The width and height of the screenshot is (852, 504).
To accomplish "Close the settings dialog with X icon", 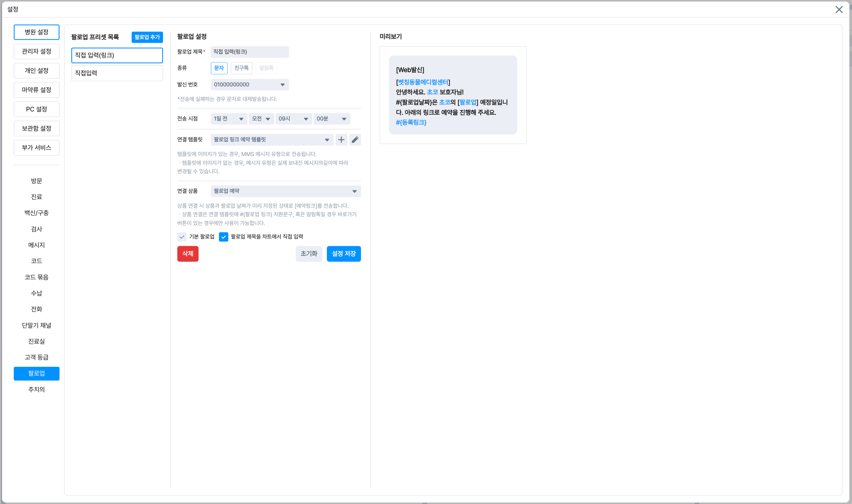I will point(839,10).
